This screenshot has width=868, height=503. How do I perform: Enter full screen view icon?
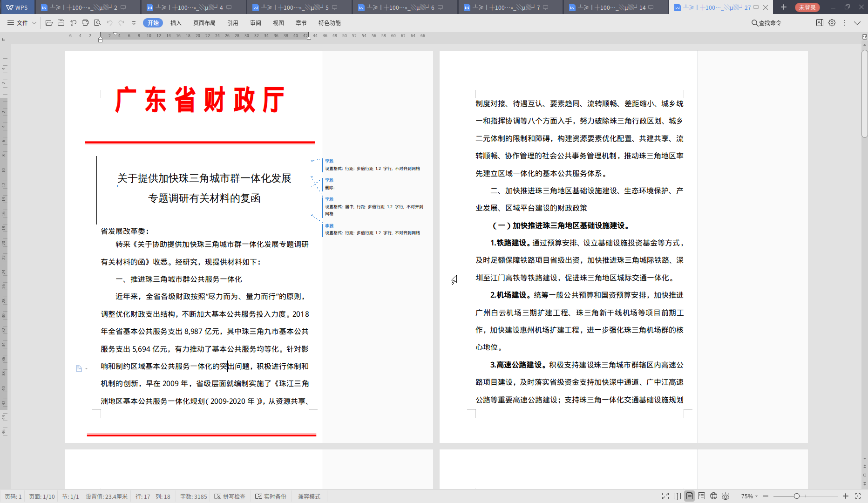click(x=665, y=496)
